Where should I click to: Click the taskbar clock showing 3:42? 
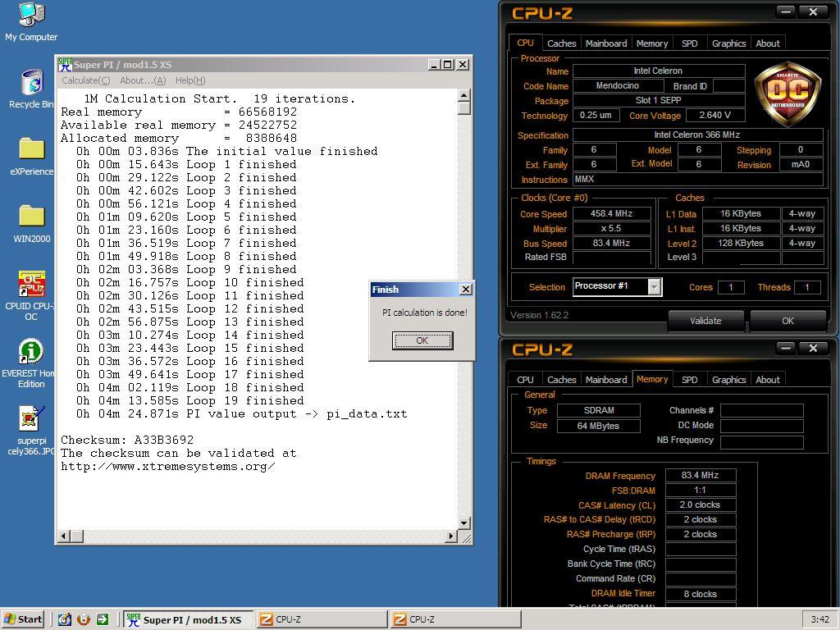[819, 619]
